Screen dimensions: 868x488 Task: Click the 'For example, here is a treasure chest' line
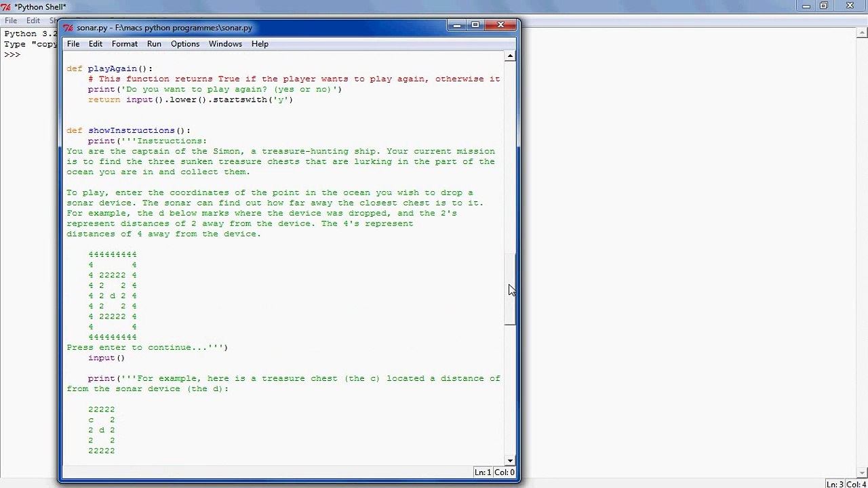294,378
